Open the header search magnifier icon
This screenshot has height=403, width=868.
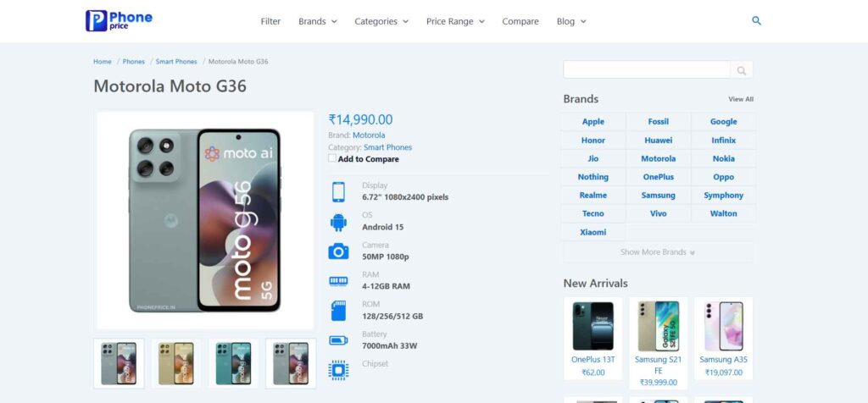tap(756, 21)
